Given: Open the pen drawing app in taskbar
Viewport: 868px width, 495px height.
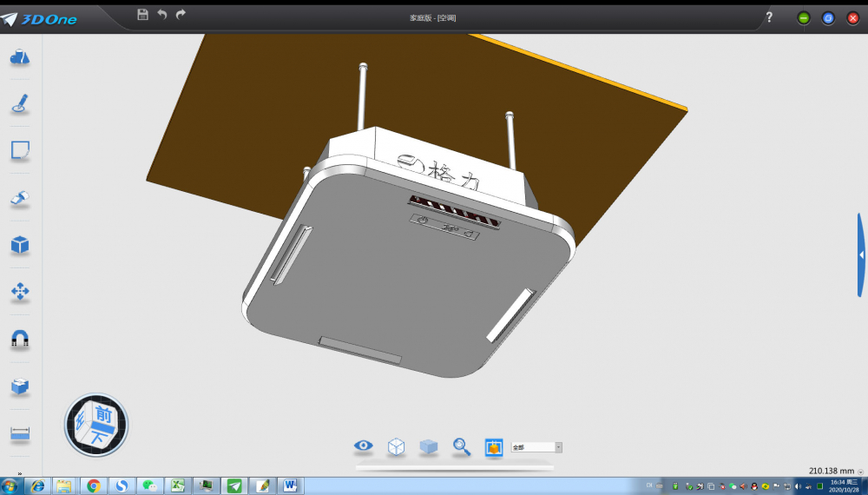Looking at the screenshot, I should (x=262, y=486).
